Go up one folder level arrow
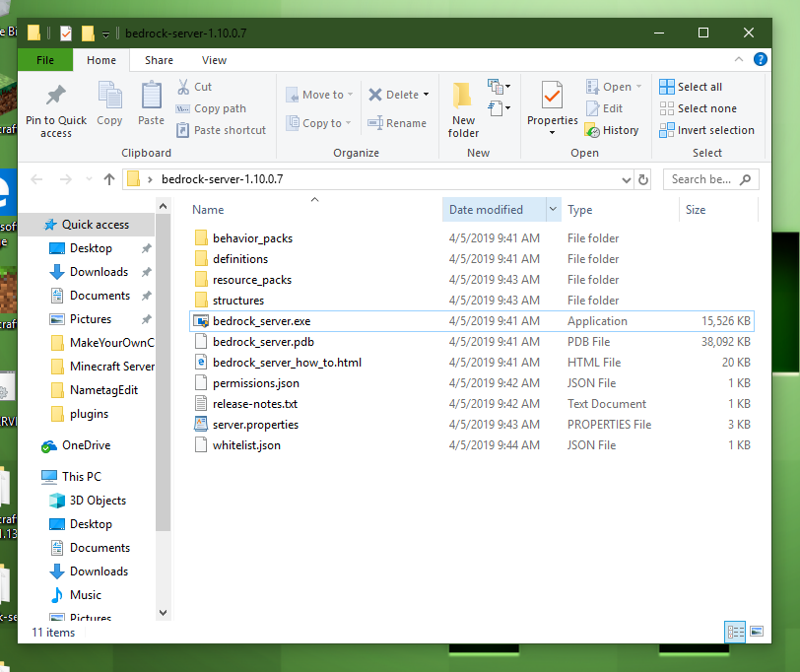 [109, 179]
